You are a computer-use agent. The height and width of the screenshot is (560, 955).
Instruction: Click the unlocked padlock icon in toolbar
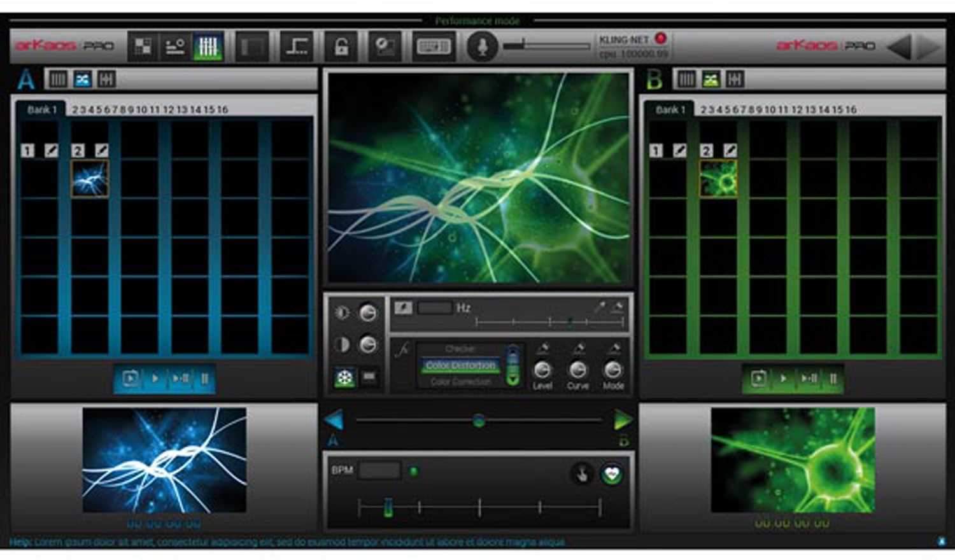[x=341, y=46]
